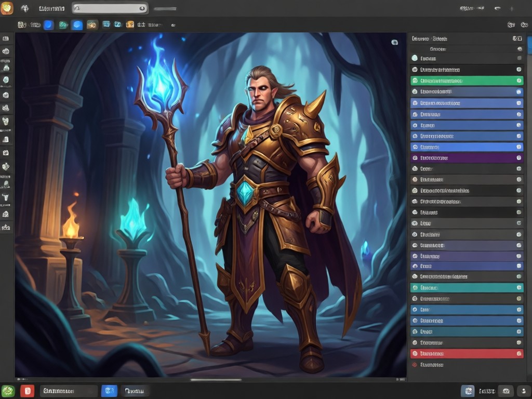Click the left icon of the bright green layer row
Screen dimensions: 532x399
(x=415, y=81)
